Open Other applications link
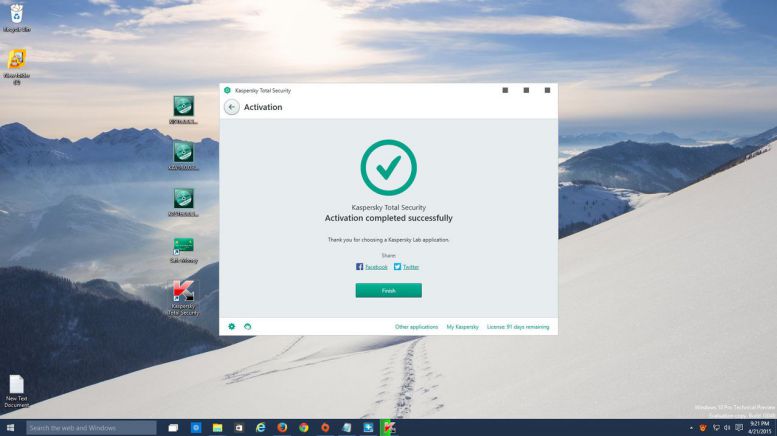The height and width of the screenshot is (436, 777). pyautogui.click(x=416, y=327)
